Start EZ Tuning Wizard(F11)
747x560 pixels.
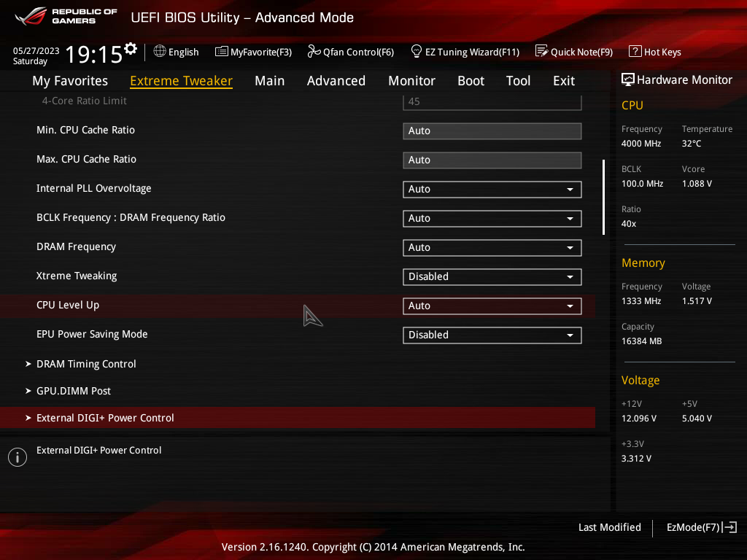[465, 52]
